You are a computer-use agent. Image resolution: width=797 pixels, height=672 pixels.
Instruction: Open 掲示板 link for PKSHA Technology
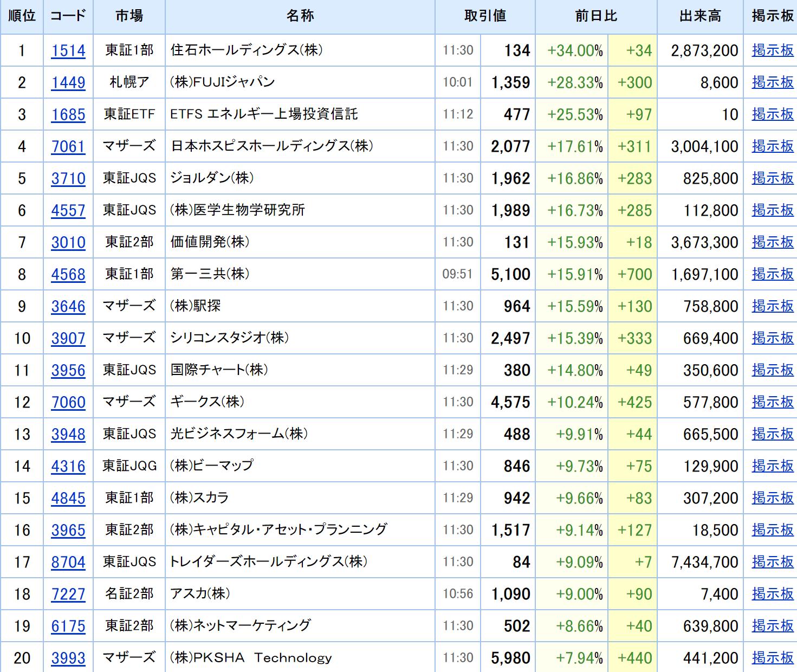pyautogui.click(x=773, y=658)
